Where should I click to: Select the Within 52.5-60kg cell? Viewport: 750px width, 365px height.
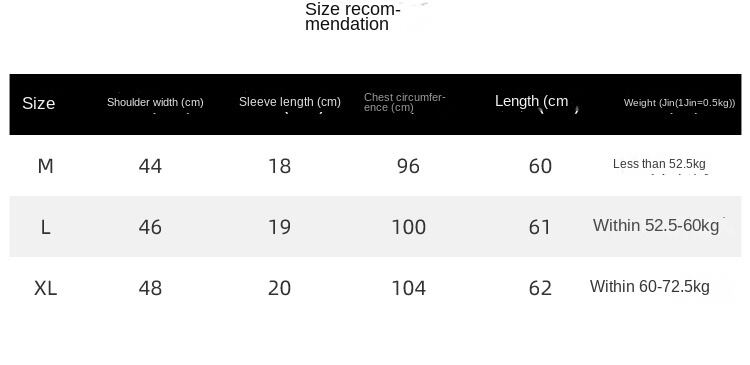tap(656, 225)
